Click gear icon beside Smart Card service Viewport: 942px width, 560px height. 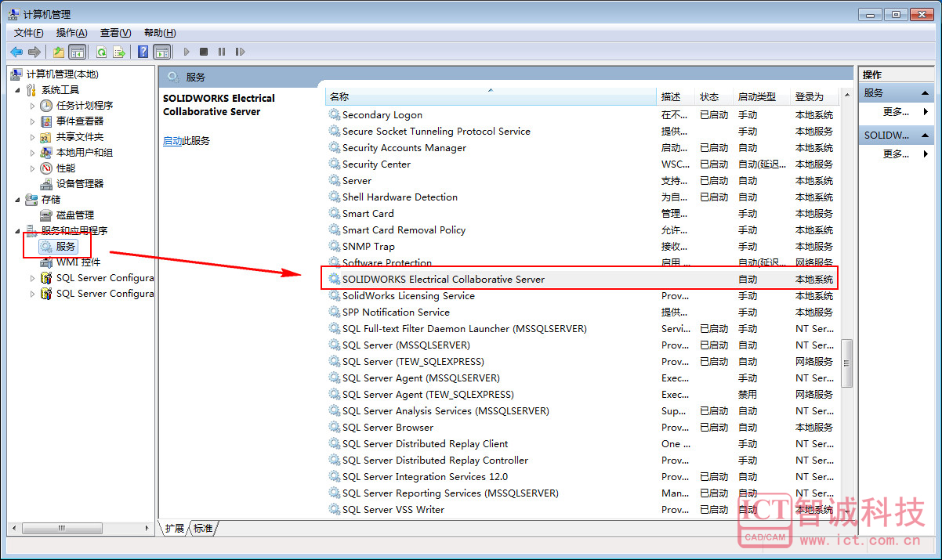[335, 213]
